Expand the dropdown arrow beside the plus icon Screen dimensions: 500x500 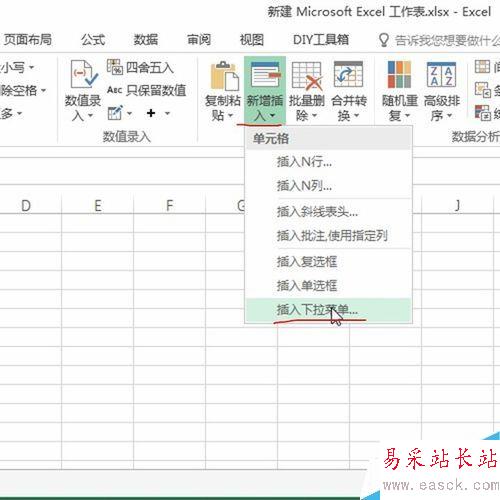point(167,114)
